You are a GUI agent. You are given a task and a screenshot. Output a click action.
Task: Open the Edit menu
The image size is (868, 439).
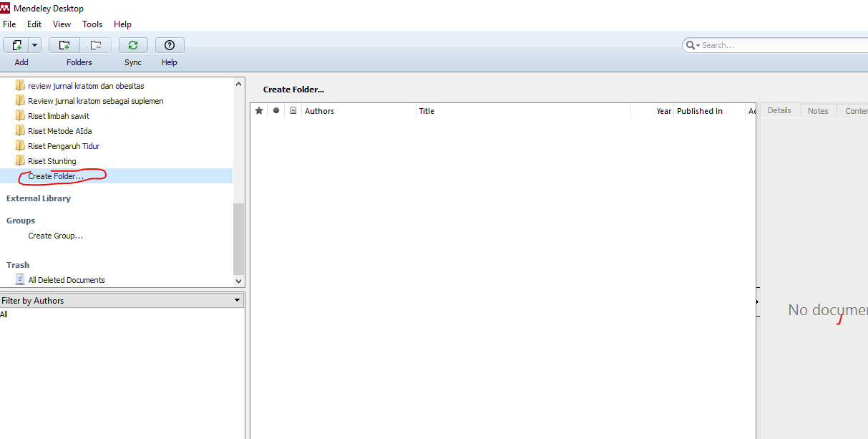coord(34,24)
